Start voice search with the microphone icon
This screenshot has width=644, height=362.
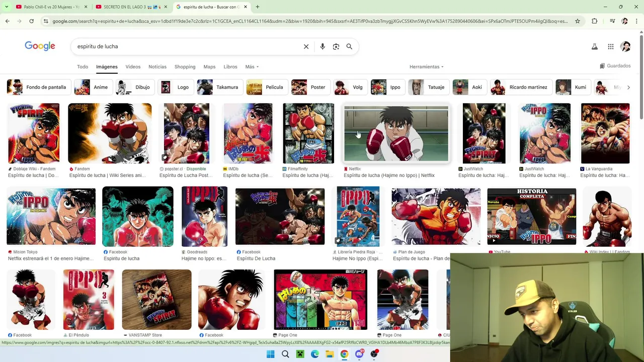click(323, 46)
